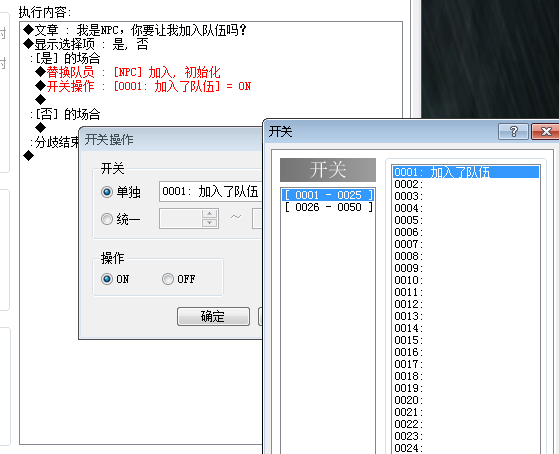Decrease the 统一 range start stepper

pyautogui.click(x=210, y=223)
